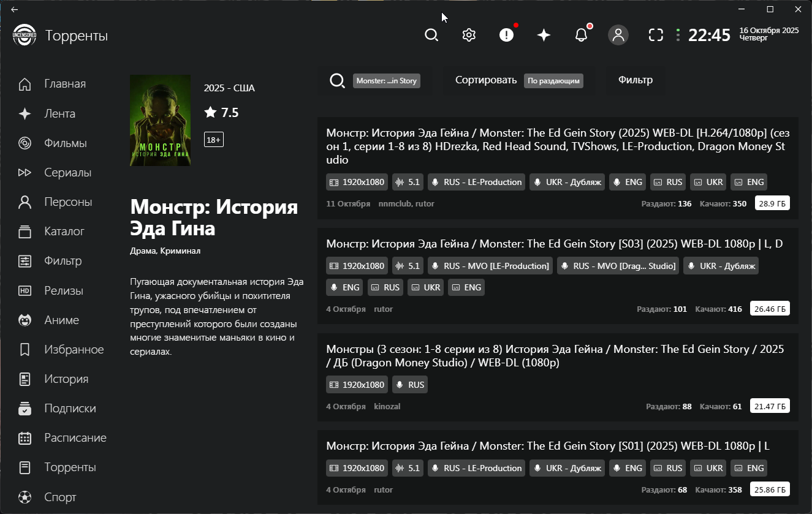This screenshot has height=514, width=812.
Task: Select the [S03] torrent sized 26.46 ГБ
Action: click(558, 276)
